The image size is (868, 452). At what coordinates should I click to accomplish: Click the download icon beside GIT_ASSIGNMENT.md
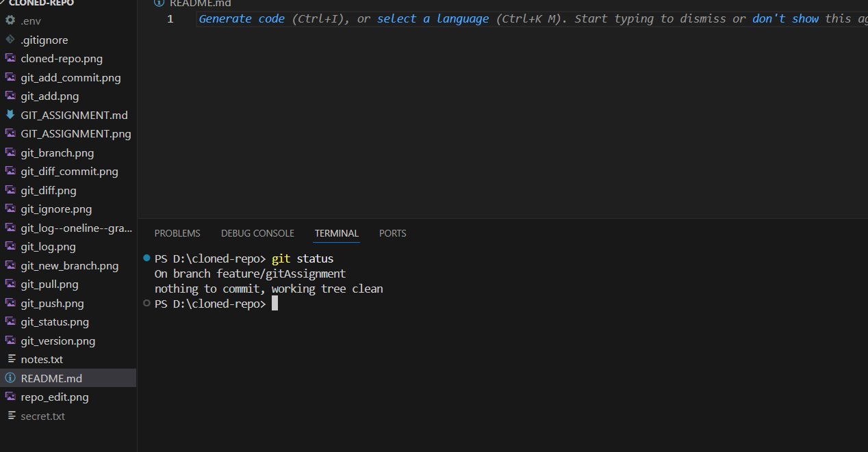(x=10, y=115)
